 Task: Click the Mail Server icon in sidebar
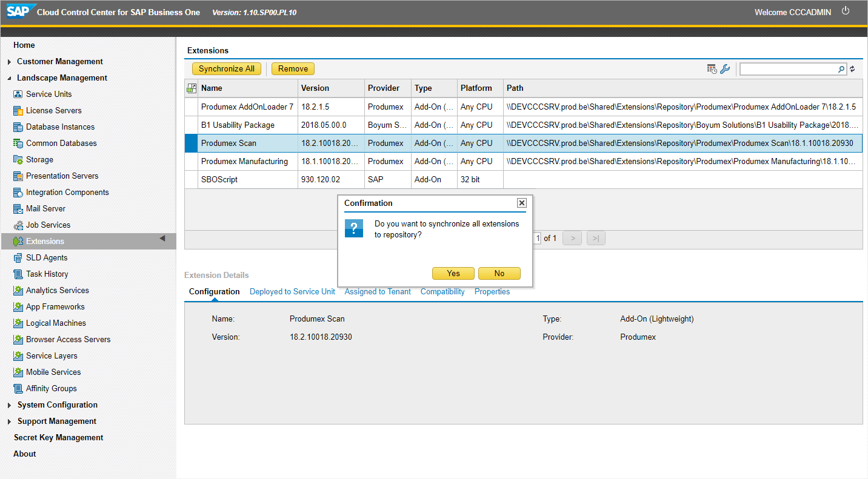click(x=18, y=209)
